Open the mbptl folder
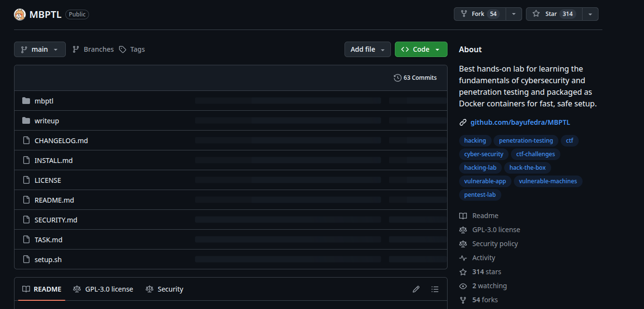Image resolution: width=644 pixels, height=309 pixels. tap(44, 101)
